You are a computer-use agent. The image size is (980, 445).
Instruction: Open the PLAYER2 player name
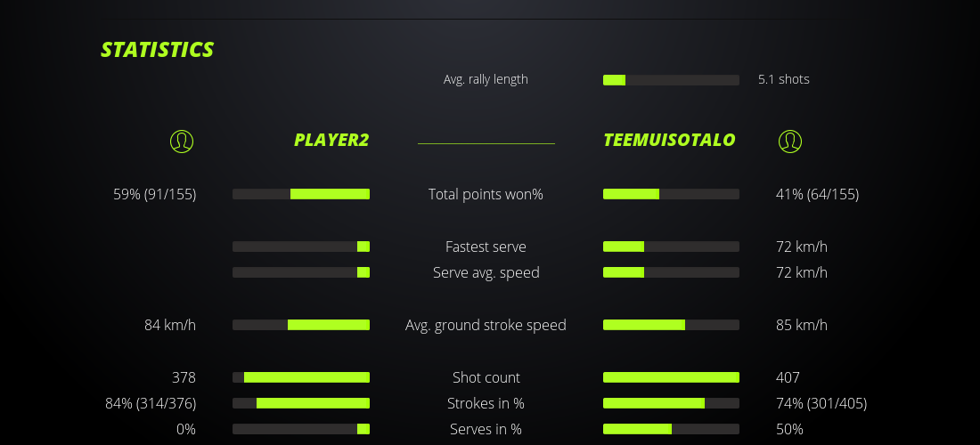tap(331, 140)
